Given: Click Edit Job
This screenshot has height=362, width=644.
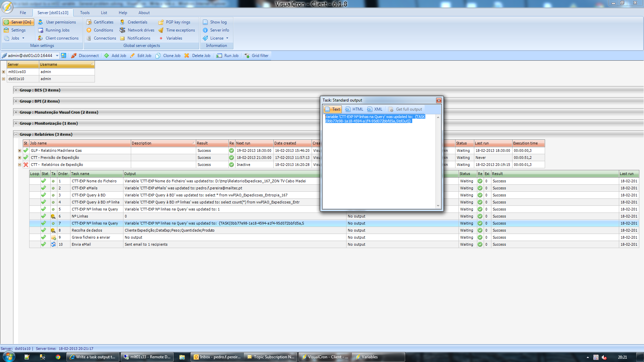Looking at the screenshot, I should click(141, 56).
